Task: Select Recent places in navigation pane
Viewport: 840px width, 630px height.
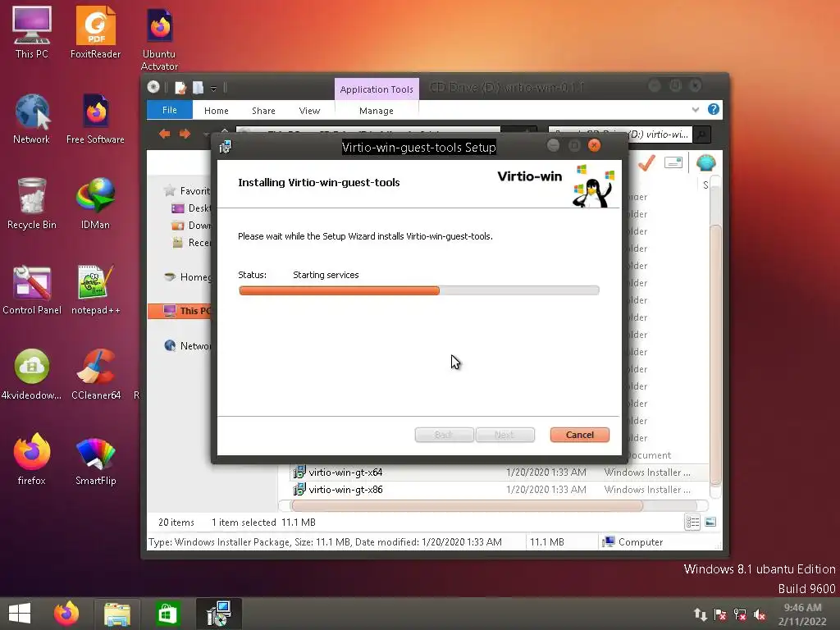Action: pyautogui.click(x=190, y=243)
